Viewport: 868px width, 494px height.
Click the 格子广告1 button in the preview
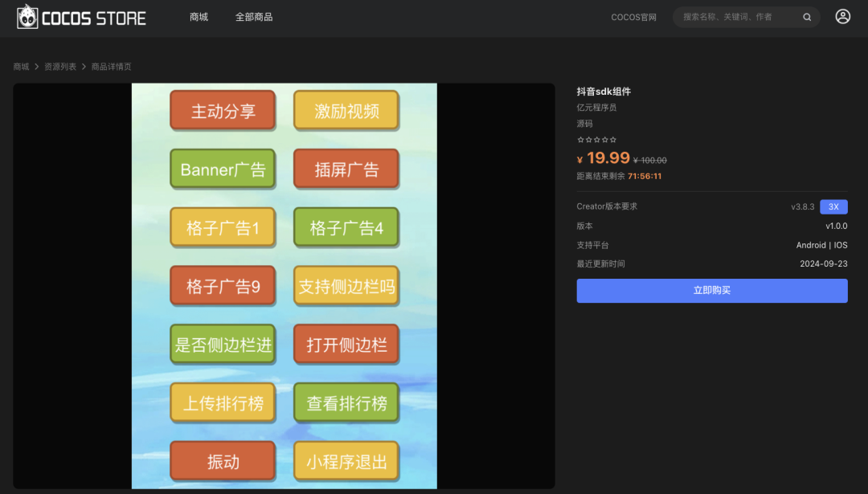coord(223,227)
